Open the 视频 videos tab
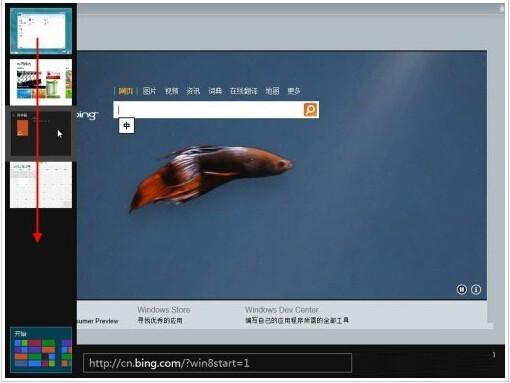The height and width of the screenshot is (383, 510). tap(172, 91)
